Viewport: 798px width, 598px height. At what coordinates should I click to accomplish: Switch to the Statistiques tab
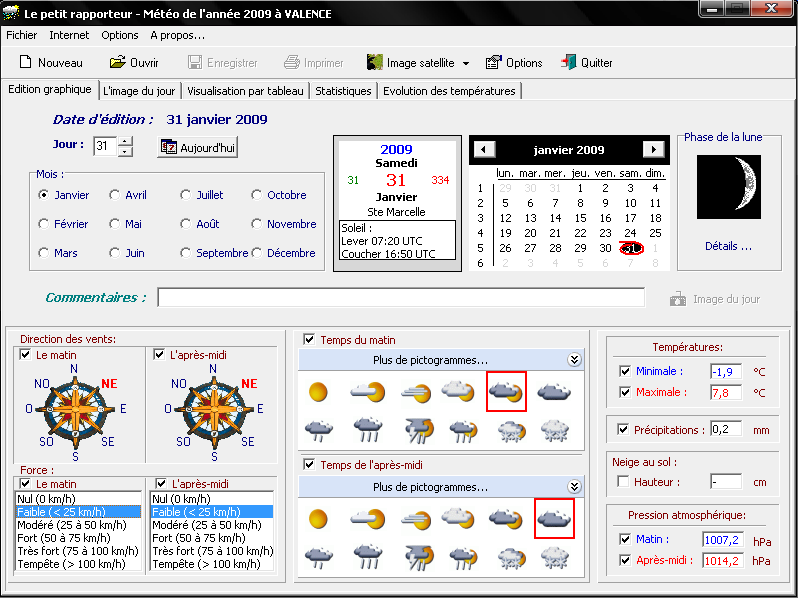pyautogui.click(x=343, y=91)
